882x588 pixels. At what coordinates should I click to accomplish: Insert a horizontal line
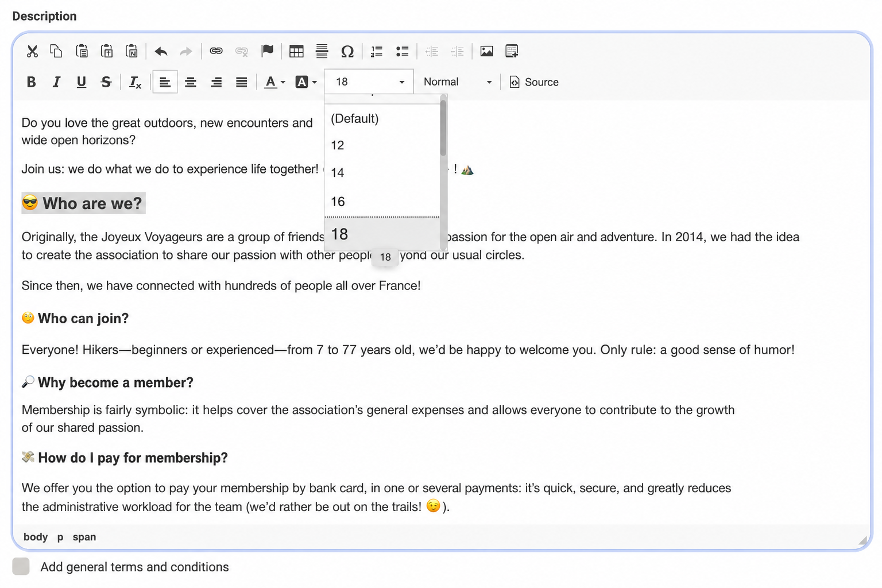pos(322,51)
